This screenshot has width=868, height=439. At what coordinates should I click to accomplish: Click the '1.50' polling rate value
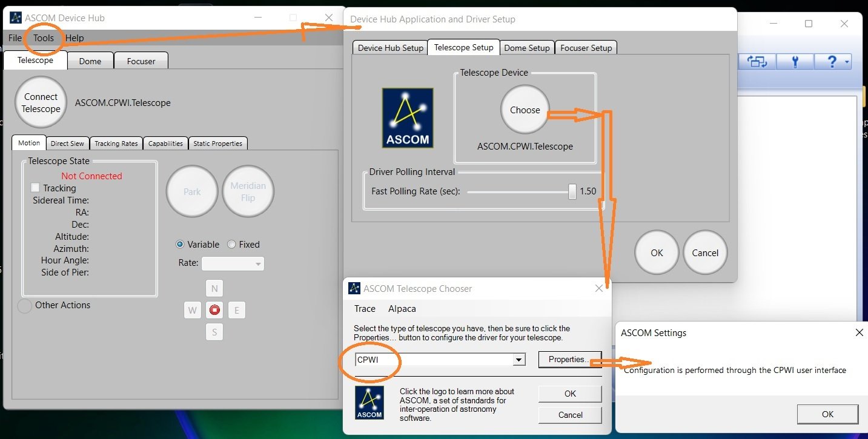[x=588, y=191]
